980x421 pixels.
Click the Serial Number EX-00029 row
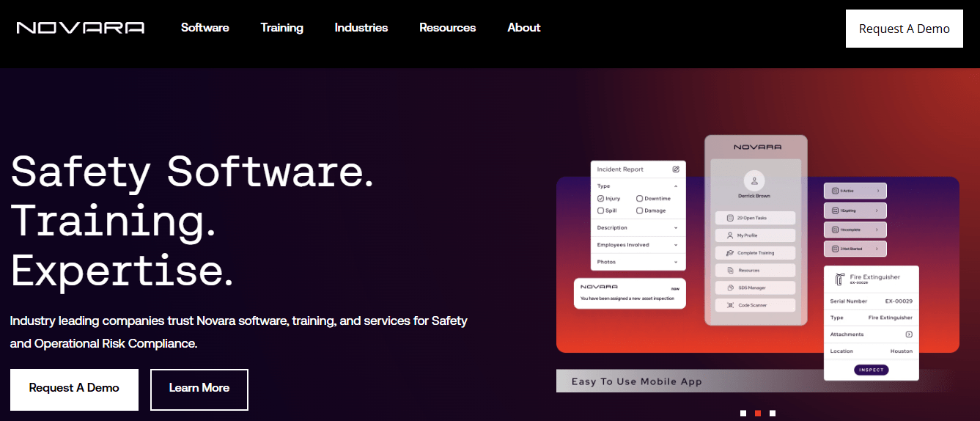[872, 301]
